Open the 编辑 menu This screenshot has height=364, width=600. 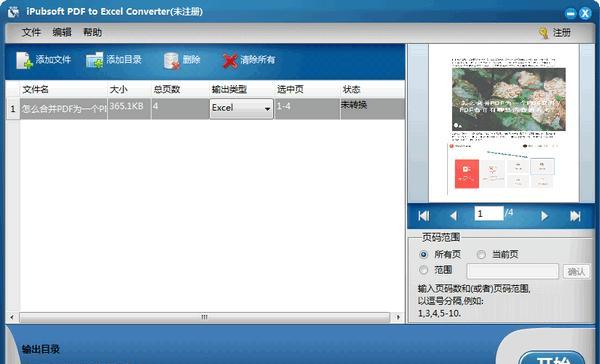(x=62, y=33)
